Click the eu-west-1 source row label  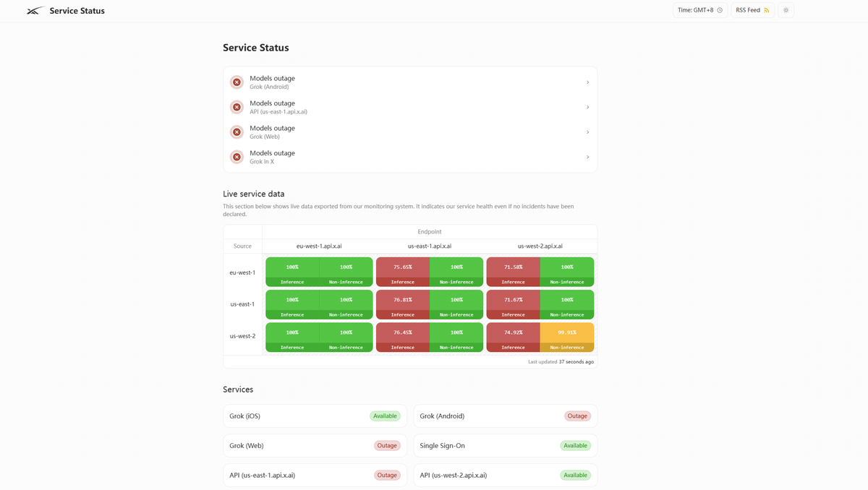click(242, 272)
